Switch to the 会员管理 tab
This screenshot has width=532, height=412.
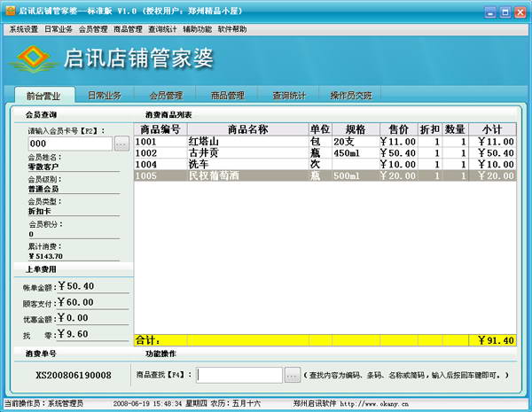pos(166,96)
